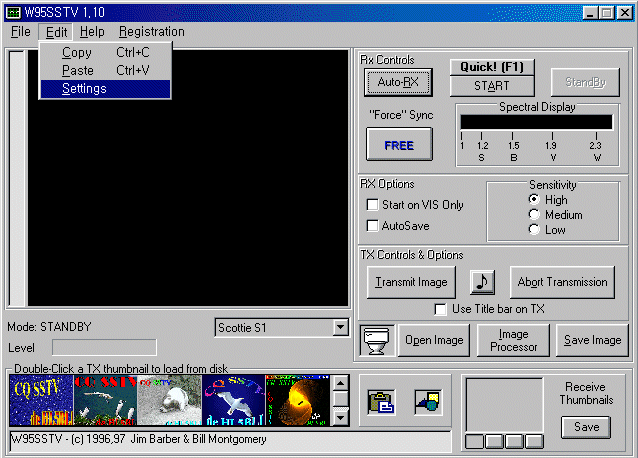Choose Paste from the Edit menu
638x458 pixels.
[105, 70]
